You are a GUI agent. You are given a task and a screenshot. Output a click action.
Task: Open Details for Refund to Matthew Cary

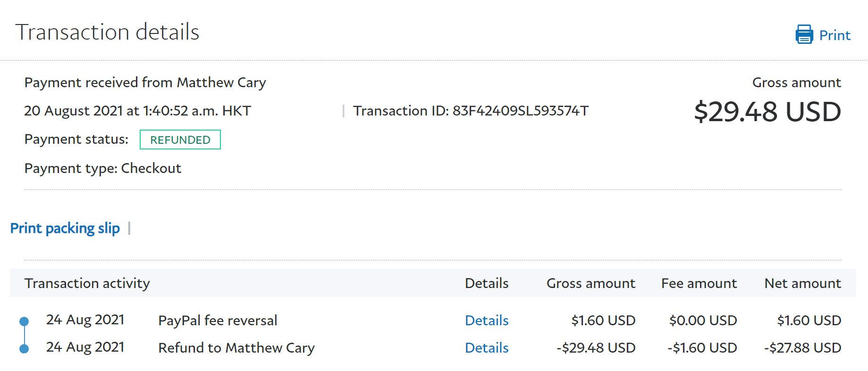pos(487,348)
